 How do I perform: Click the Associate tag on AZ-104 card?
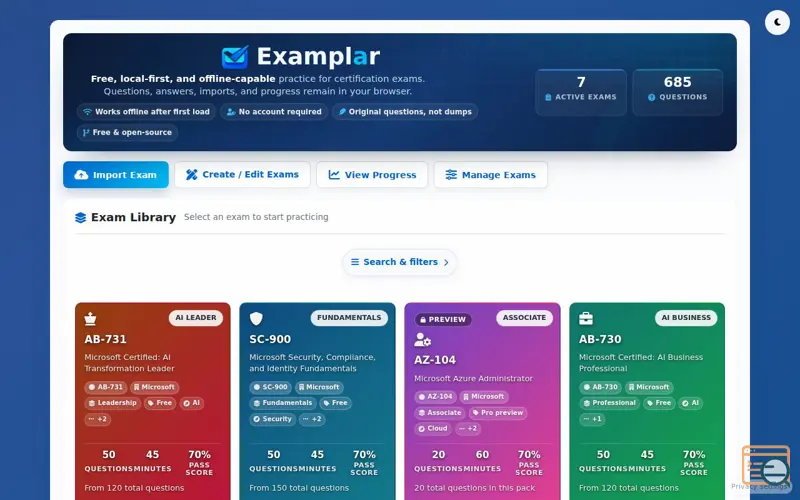439,413
